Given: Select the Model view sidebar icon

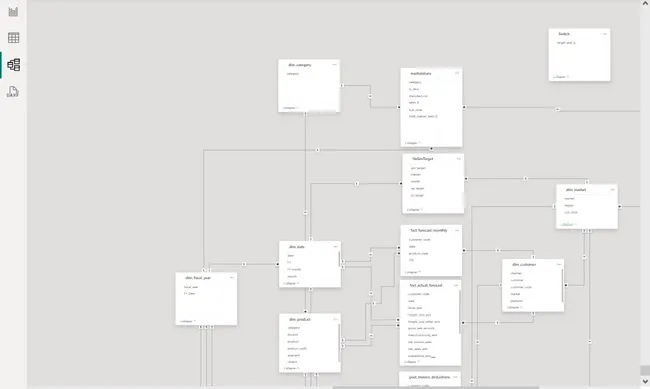Looking at the screenshot, I should 13,65.
